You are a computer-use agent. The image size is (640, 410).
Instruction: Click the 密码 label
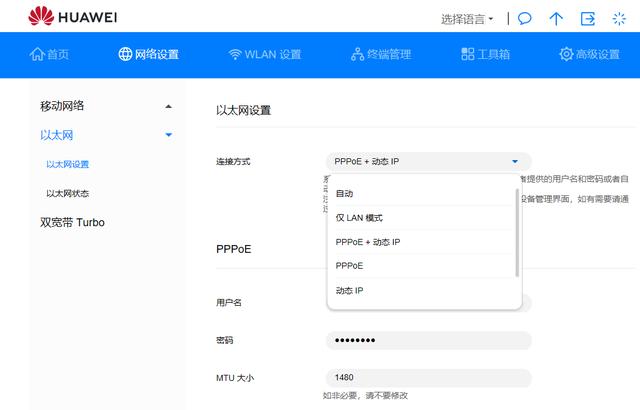[224, 340]
